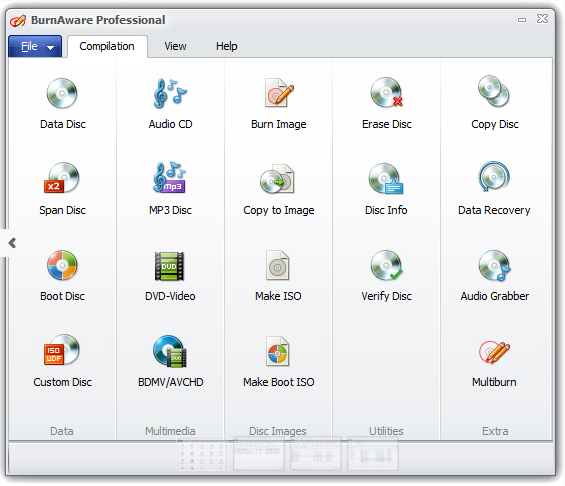
Task: Switch to the View tab
Action: [175, 46]
